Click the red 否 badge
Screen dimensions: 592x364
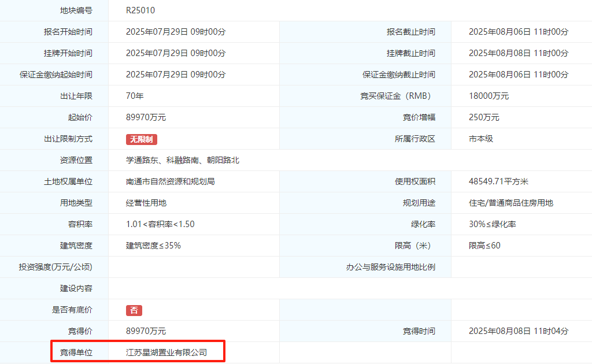click(134, 310)
